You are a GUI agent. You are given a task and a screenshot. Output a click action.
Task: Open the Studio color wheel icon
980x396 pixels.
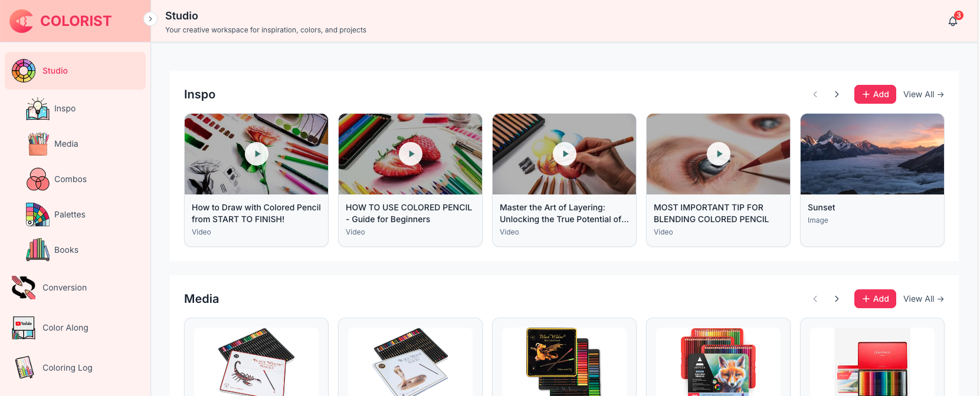(24, 71)
